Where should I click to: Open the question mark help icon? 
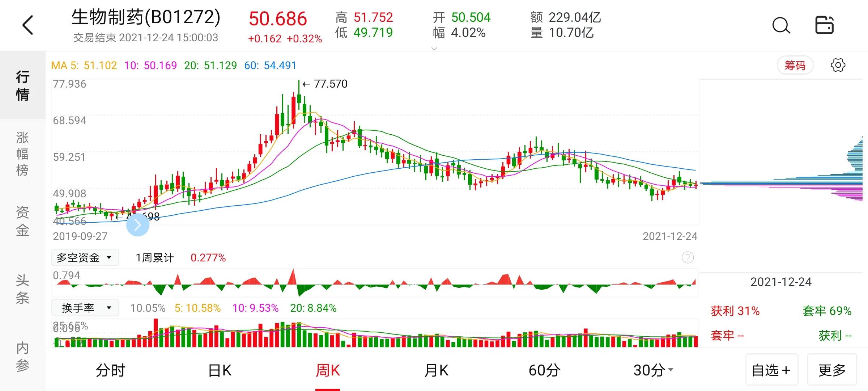pyautogui.click(x=688, y=258)
